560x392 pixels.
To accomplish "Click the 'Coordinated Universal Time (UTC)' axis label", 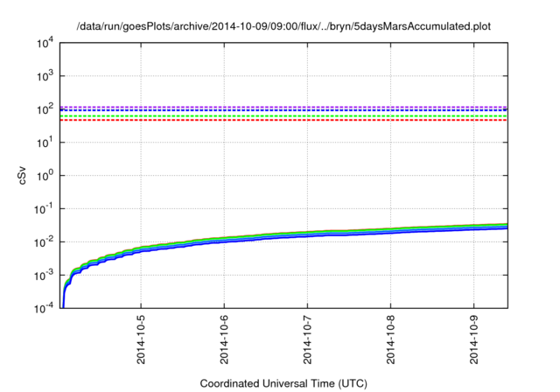I will coord(283,383).
